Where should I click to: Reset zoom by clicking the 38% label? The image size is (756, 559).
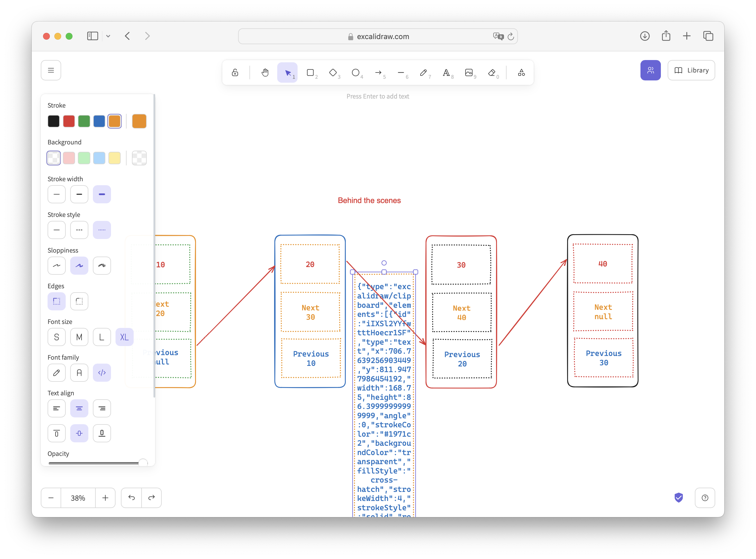[x=78, y=498]
